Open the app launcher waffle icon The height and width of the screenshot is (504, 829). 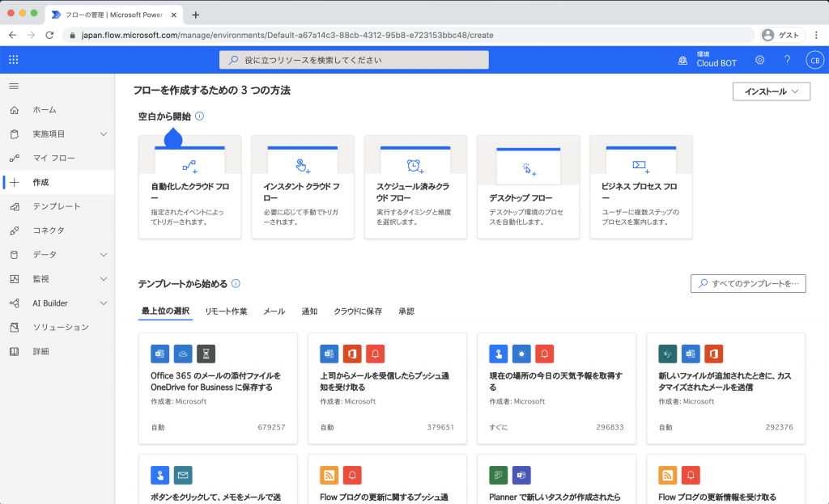[x=14, y=60]
